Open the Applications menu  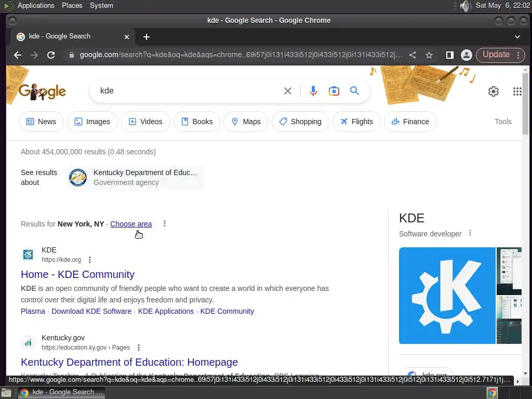point(36,6)
